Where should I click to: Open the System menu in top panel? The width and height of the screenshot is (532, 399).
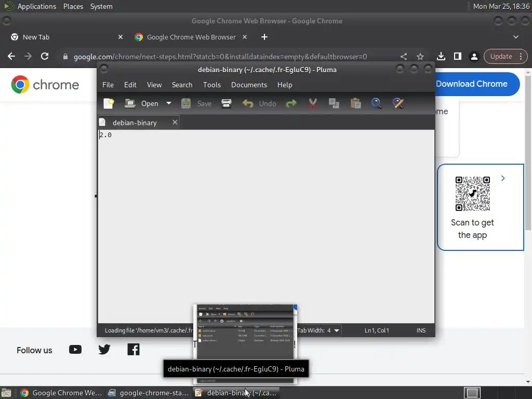click(x=101, y=6)
